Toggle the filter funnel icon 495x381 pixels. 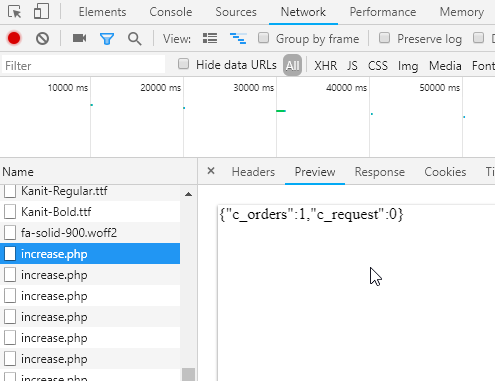[107, 39]
